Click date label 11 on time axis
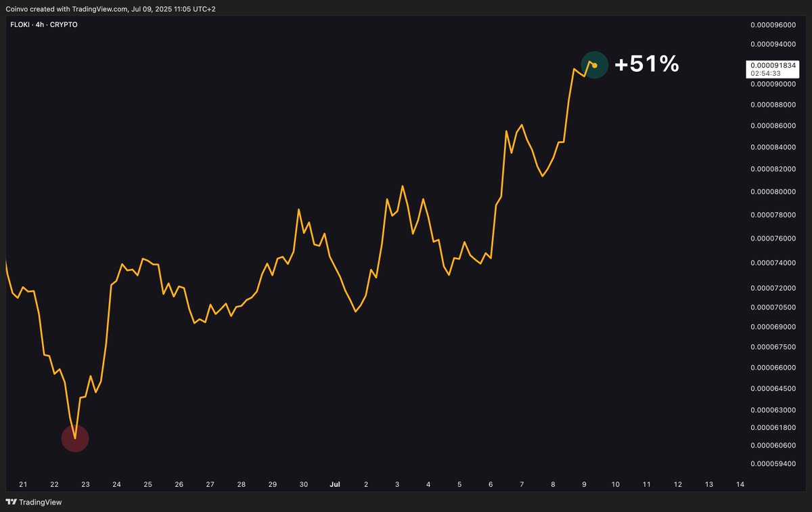The image size is (812, 512). pos(646,484)
